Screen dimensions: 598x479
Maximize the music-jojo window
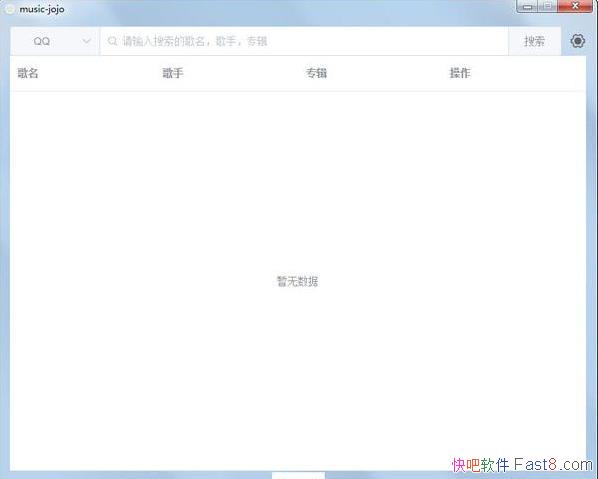tap(548, 6)
